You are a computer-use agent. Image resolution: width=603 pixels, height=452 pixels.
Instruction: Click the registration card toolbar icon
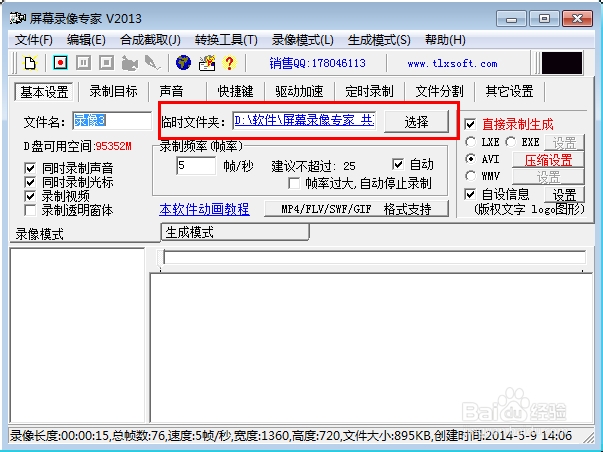coord(207,63)
